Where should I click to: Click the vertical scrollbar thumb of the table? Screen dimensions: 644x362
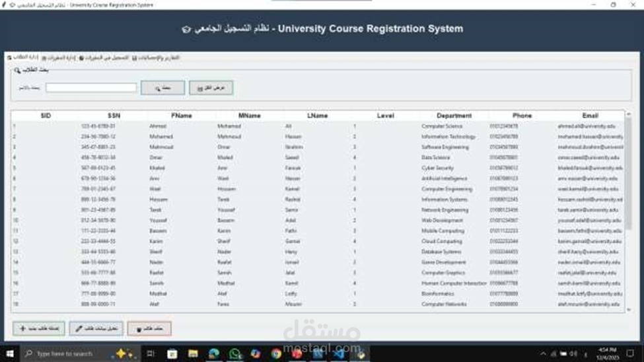[x=629, y=172]
